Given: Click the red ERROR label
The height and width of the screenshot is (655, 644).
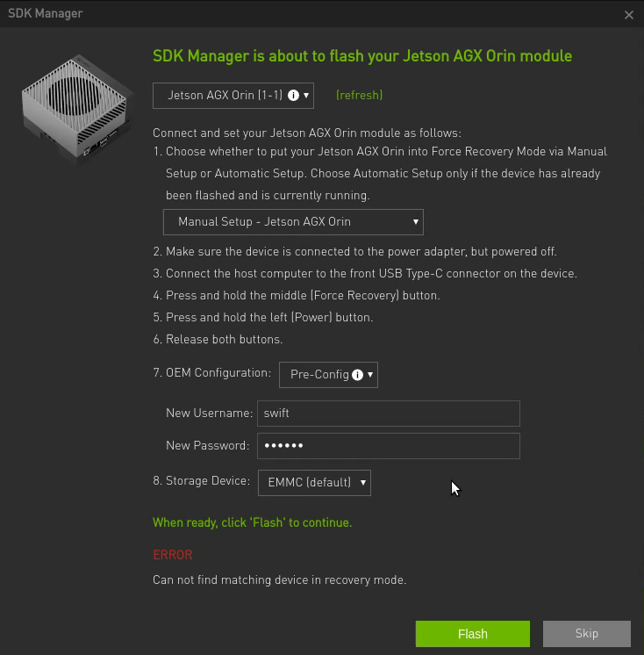Looking at the screenshot, I should [x=173, y=555].
